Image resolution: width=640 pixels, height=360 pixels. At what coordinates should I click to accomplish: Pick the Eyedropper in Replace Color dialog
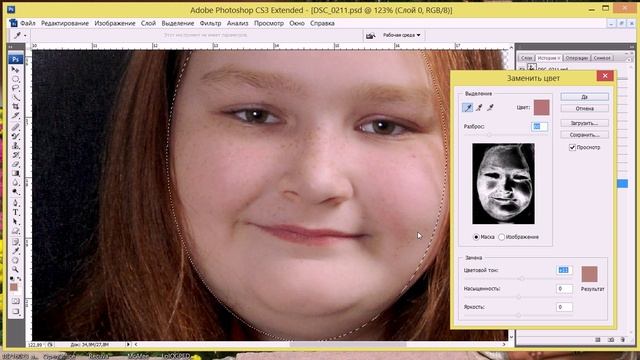point(468,107)
